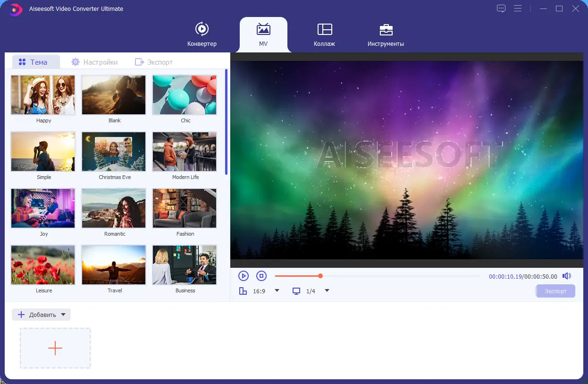Open the Настройки sub-tab

coord(94,62)
